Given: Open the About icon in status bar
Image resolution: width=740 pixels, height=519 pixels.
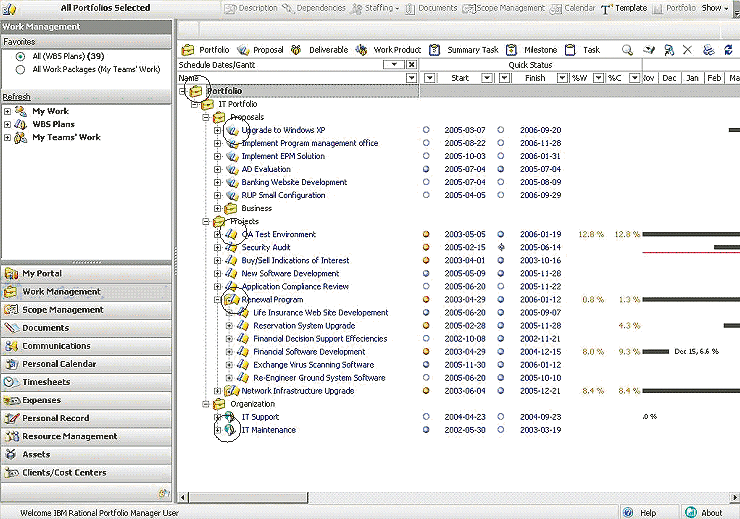Looking at the screenshot, I should tap(690, 512).
